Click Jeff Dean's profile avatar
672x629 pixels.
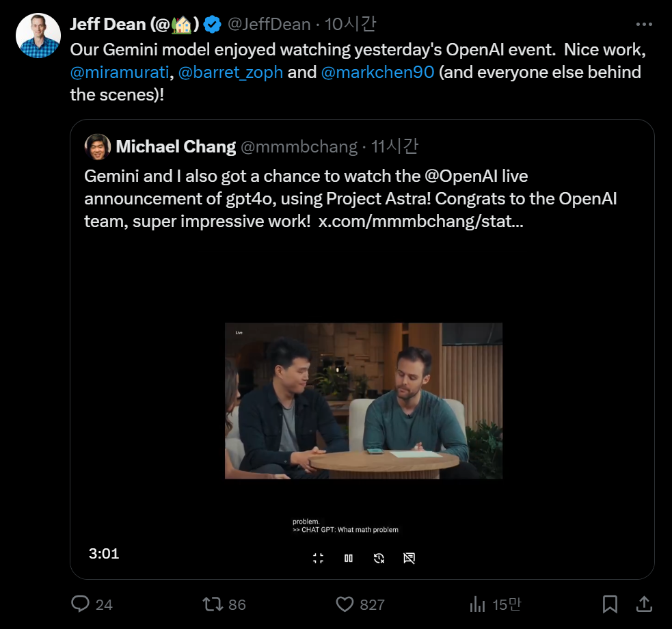coord(38,36)
